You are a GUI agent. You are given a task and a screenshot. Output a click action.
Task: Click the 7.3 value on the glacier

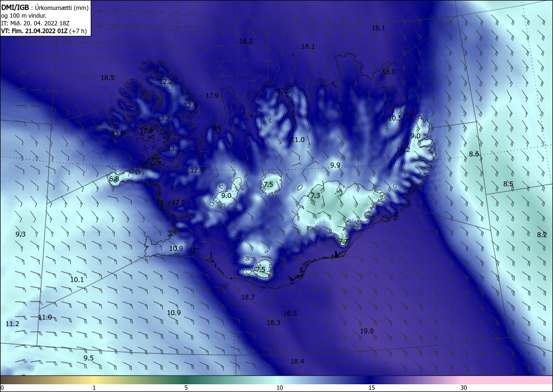click(315, 195)
